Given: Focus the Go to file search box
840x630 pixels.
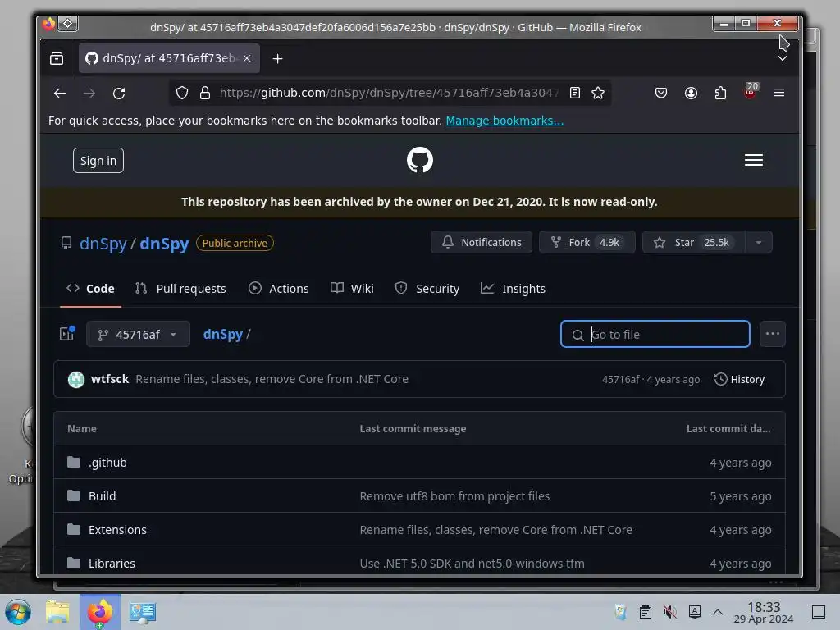Looking at the screenshot, I should (x=655, y=335).
